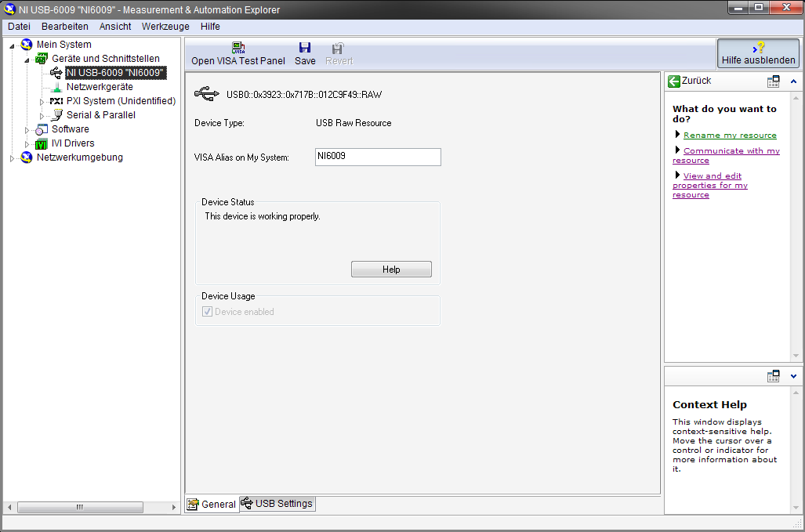Click the Software icon in the tree
Viewport: 805px width, 532px height.
[42, 129]
